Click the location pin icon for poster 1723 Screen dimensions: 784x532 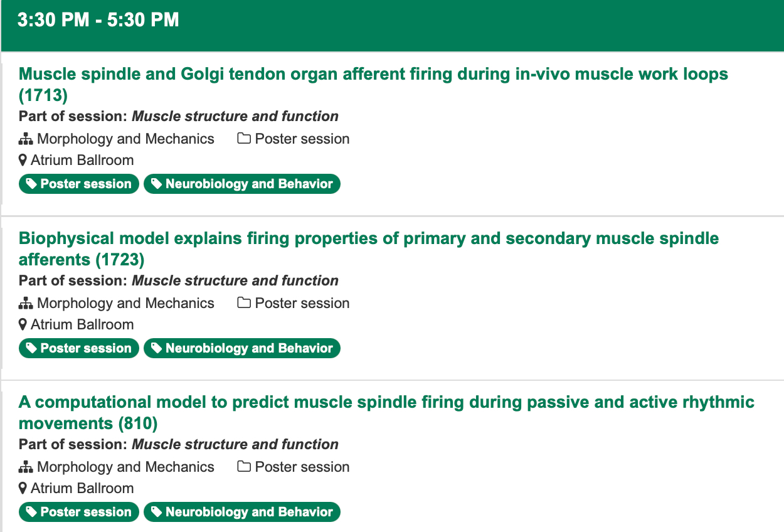click(23, 325)
